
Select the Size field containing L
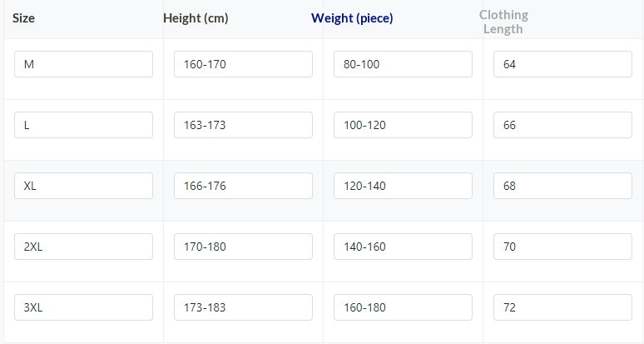click(83, 125)
